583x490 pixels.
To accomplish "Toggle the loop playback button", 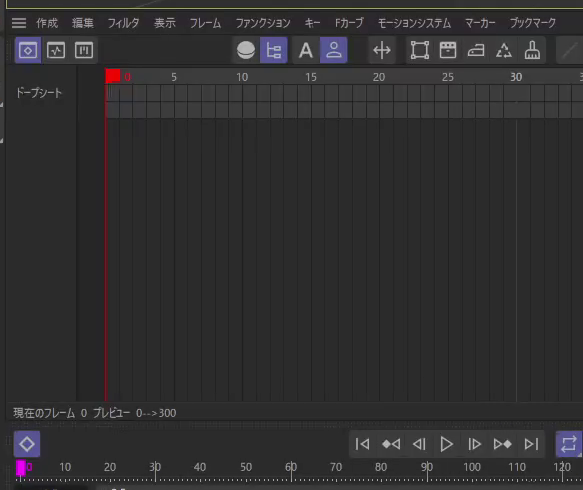I will 568,444.
